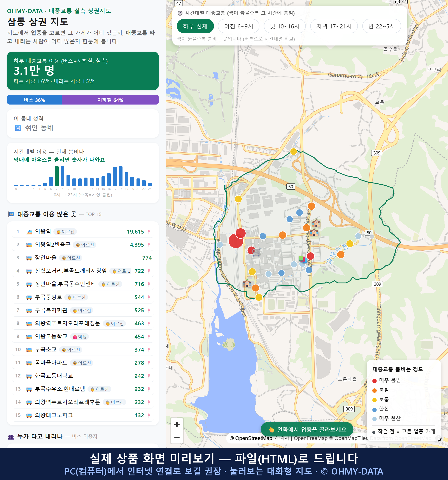Screen dimensions: 448x480
Task: Click the map pin for 부곡복지회관 row
Action: 149,311
